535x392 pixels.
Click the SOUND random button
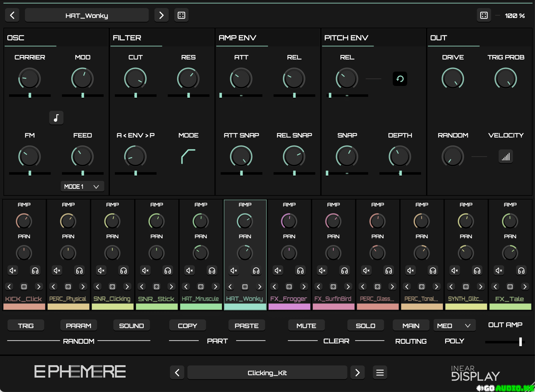coord(132,326)
